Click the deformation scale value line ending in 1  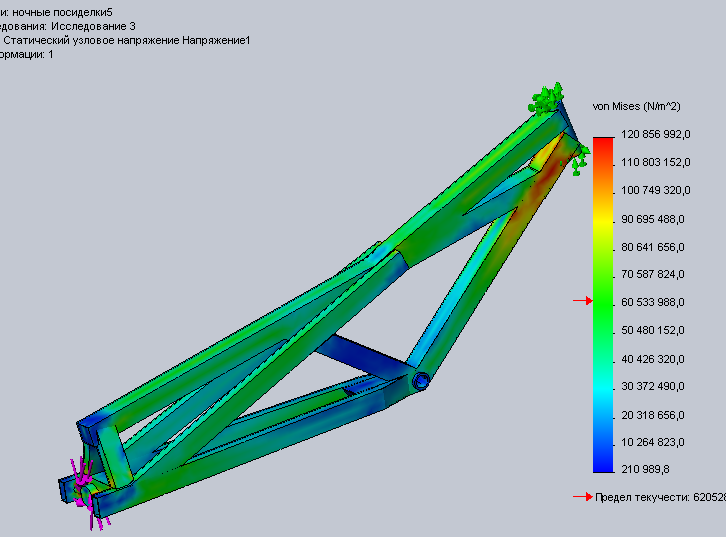point(26,55)
